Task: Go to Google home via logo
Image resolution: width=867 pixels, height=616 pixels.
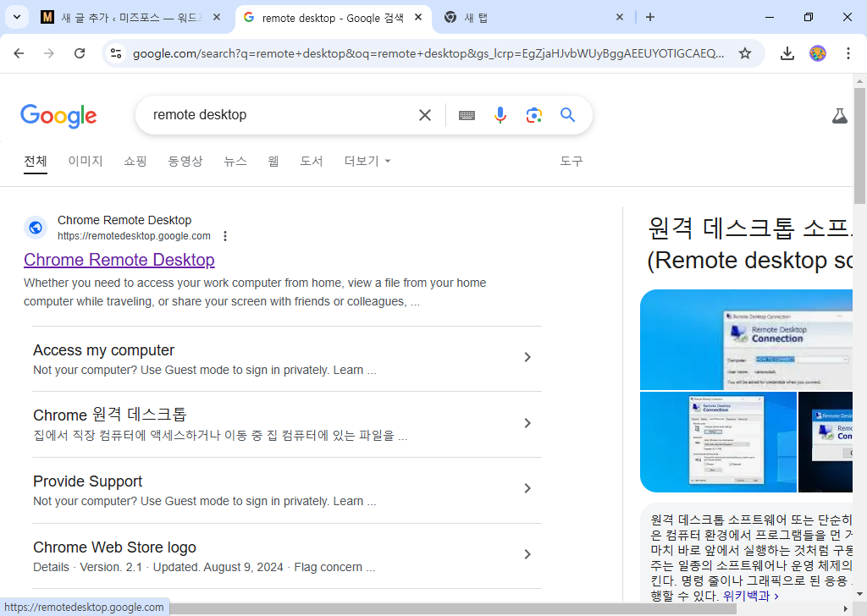Action: [x=58, y=115]
